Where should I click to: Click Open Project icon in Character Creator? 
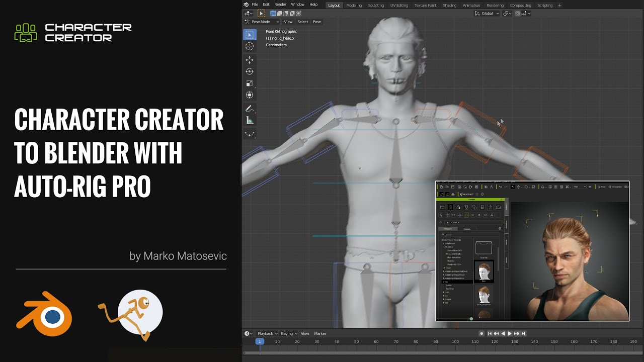click(x=447, y=187)
